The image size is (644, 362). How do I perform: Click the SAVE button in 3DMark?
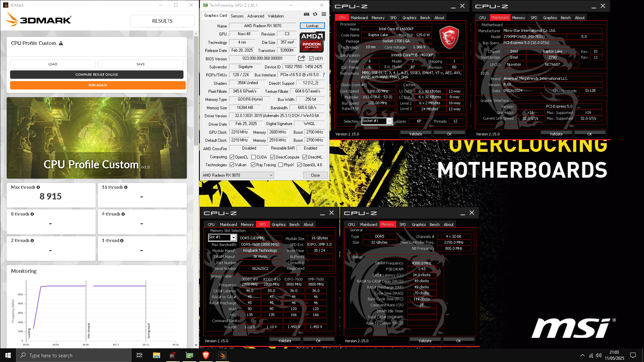click(141, 64)
